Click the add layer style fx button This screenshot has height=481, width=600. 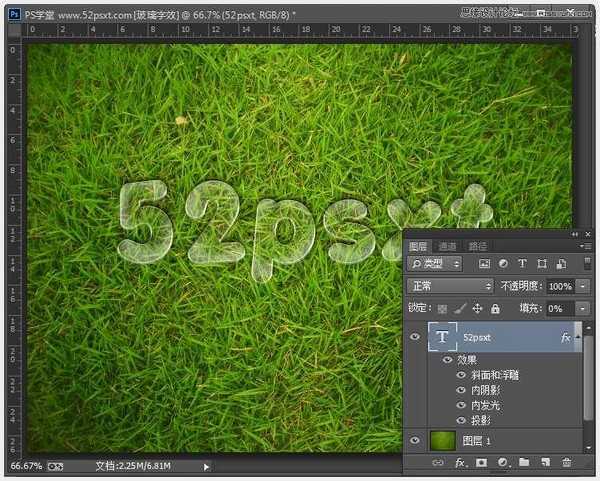[460, 463]
